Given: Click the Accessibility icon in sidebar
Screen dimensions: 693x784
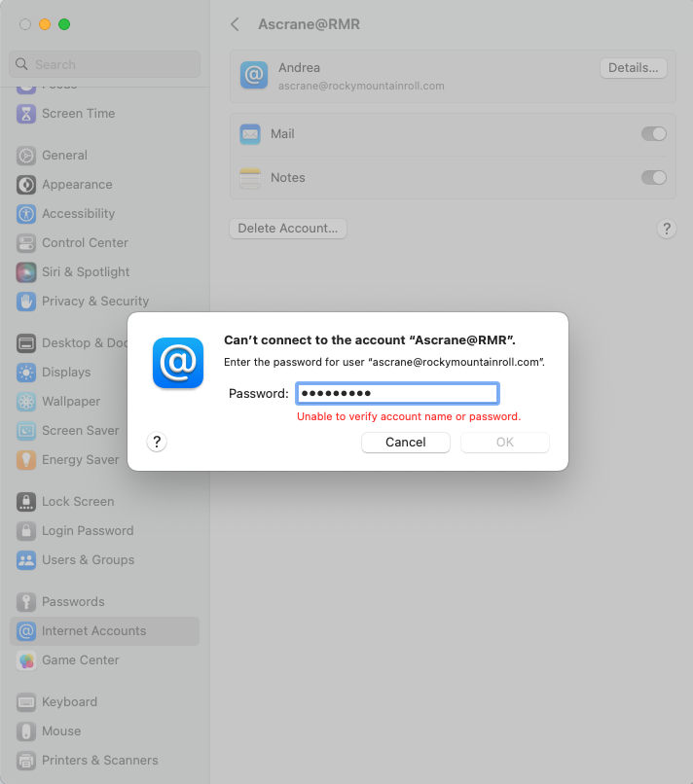Looking at the screenshot, I should tap(26, 214).
